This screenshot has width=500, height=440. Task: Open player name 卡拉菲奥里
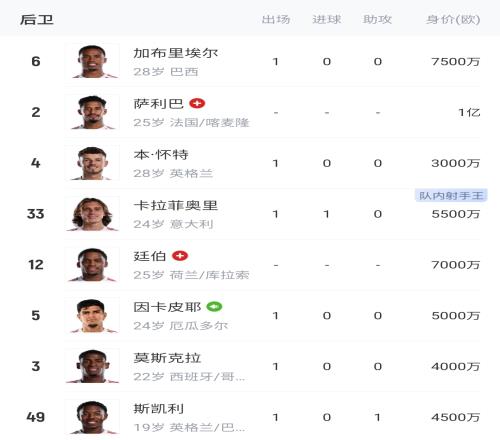[176, 205]
